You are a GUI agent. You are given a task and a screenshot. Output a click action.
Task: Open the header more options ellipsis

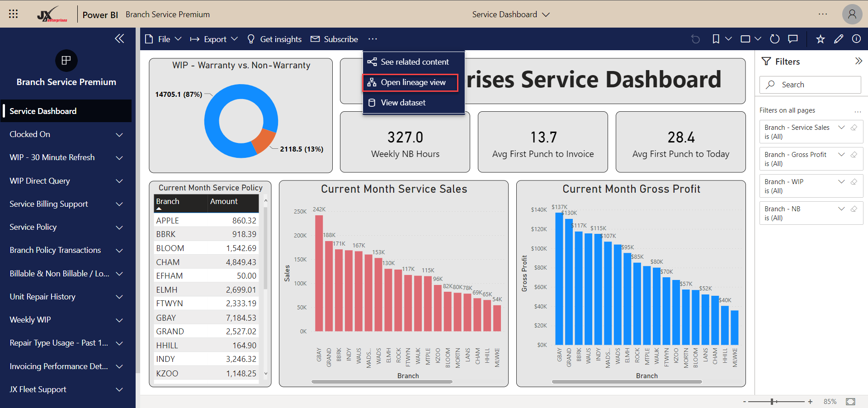click(823, 14)
